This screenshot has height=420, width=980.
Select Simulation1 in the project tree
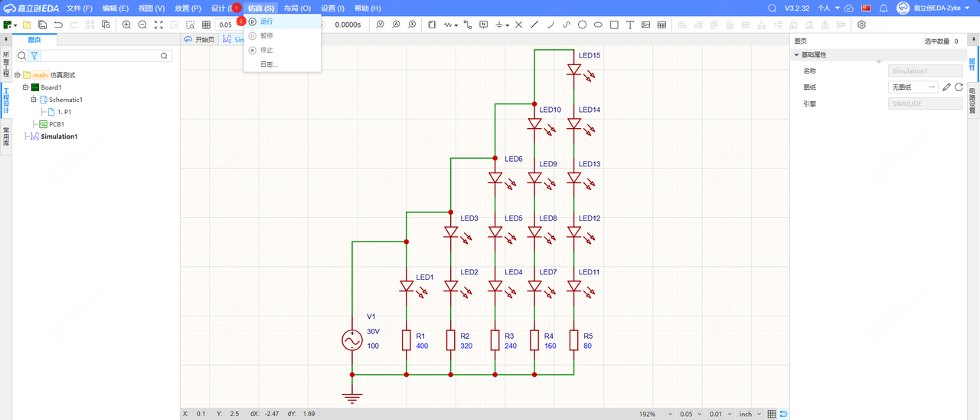pyautogui.click(x=59, y=136)
